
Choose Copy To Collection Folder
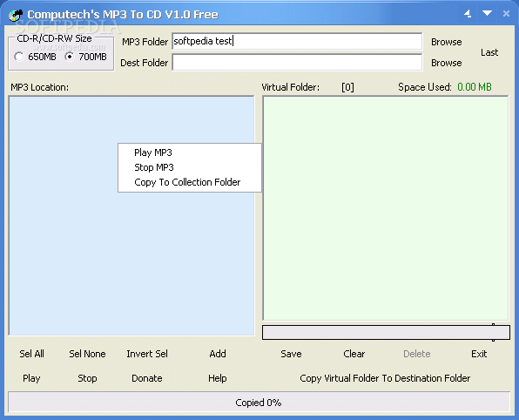point(190,182)
